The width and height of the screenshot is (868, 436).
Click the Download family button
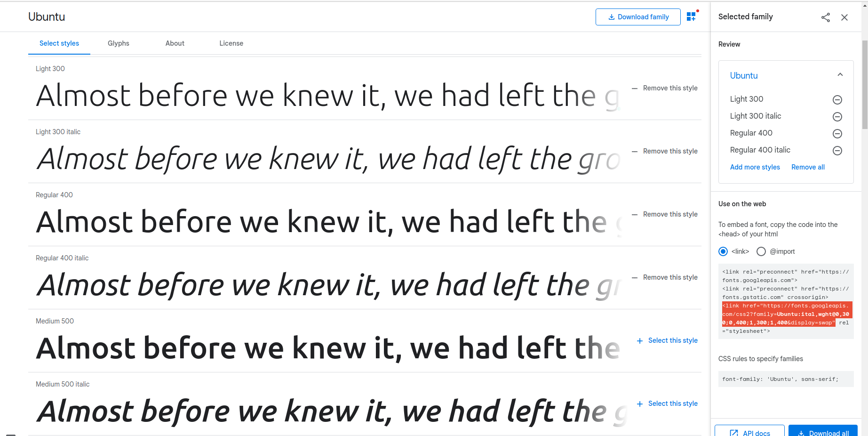tap(638, 17)
